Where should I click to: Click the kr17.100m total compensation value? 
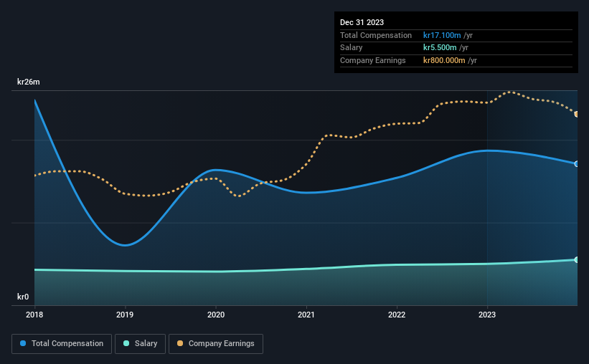pyautogui.click(x=442, y=35)
